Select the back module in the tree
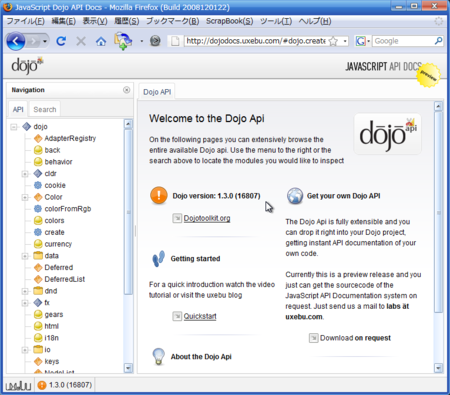This screenshot has height=395, width=450. (x=52, y=150)
